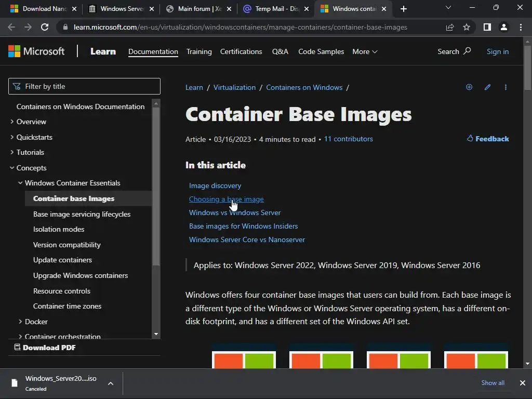
Task: Collapse the Concepts tree node
Action: (x=12, y=168)
